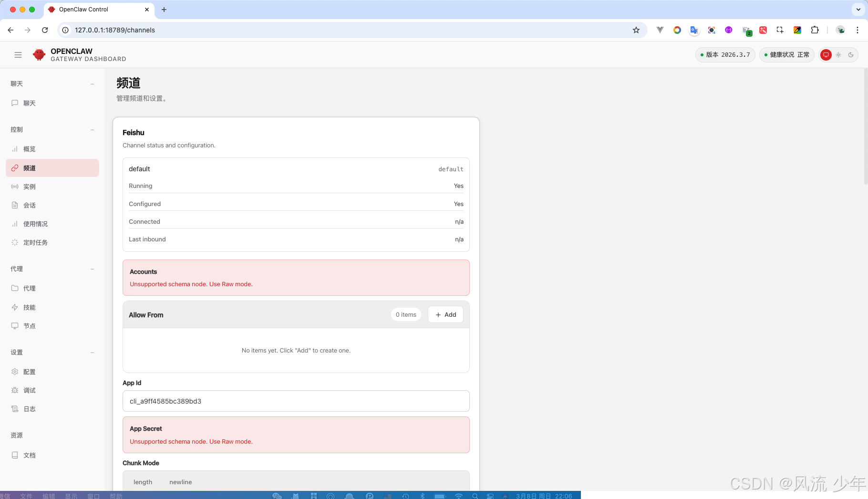
Task: Select the 配置 config menu item
Action: (29, 372)
